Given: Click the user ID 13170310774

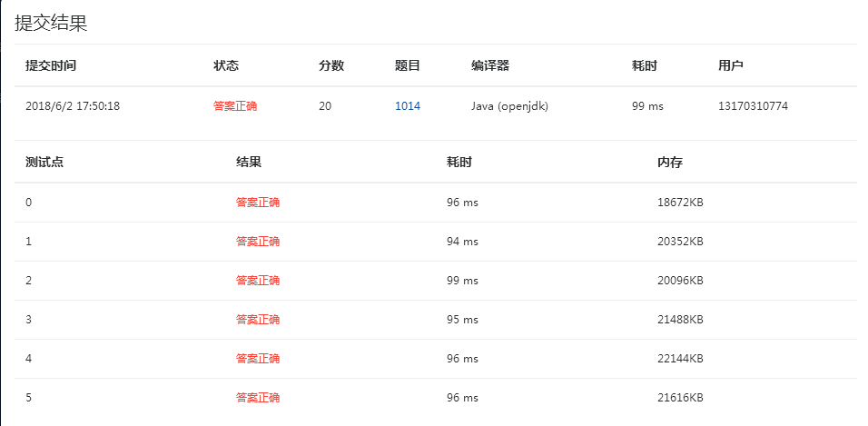Looking at the screenshot, I should [x=753, y=106].
